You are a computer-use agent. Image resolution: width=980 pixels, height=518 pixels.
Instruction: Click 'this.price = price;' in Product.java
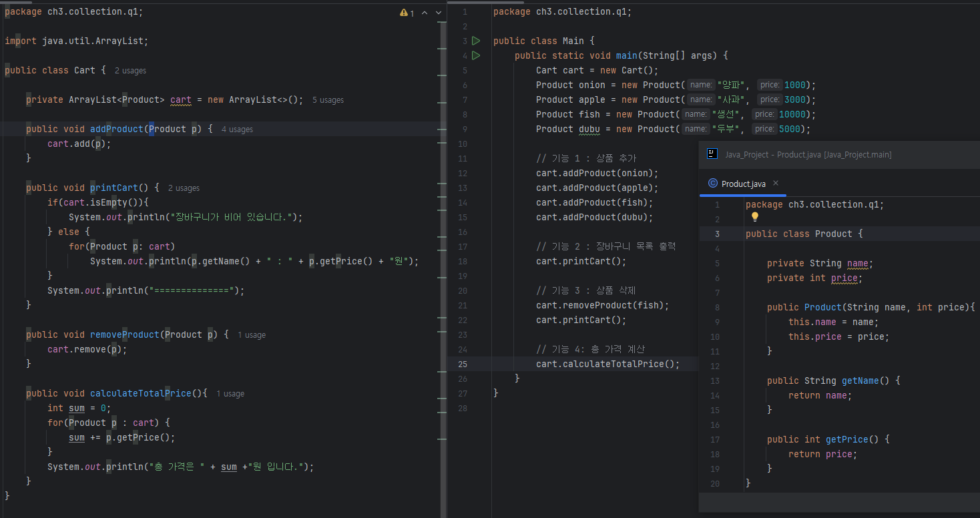839,336
